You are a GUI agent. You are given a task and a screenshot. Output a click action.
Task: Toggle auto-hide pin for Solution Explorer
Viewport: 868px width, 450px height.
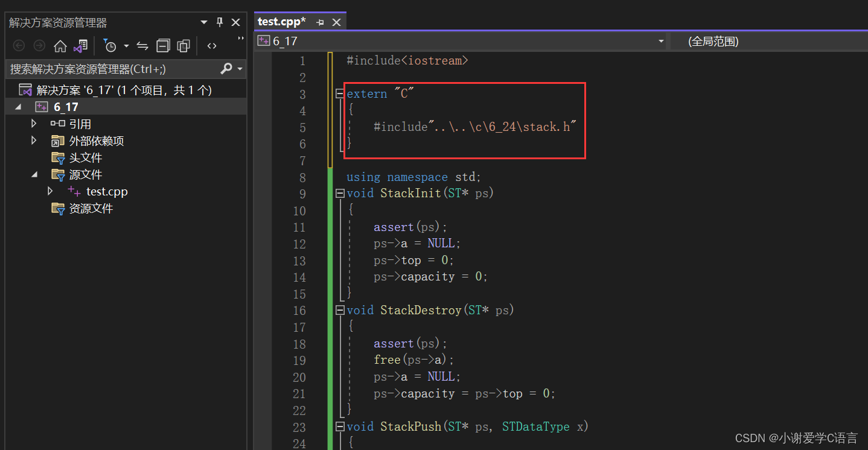click(220, 22)
